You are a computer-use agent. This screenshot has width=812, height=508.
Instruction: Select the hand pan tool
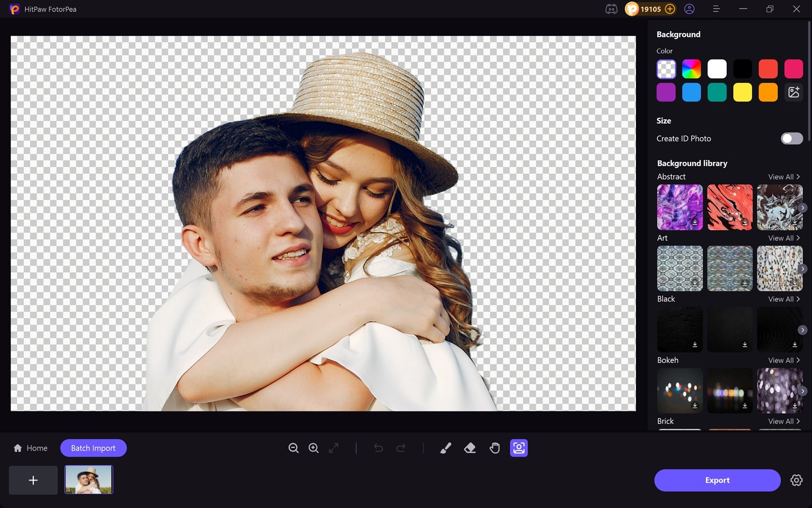495,448
